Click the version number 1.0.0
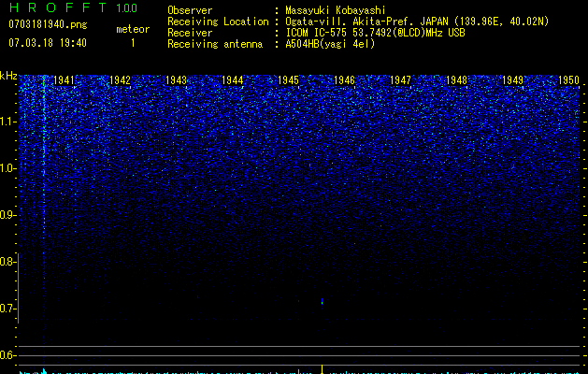The width and height of the screenshot is (588, 374). coord(126,8)
